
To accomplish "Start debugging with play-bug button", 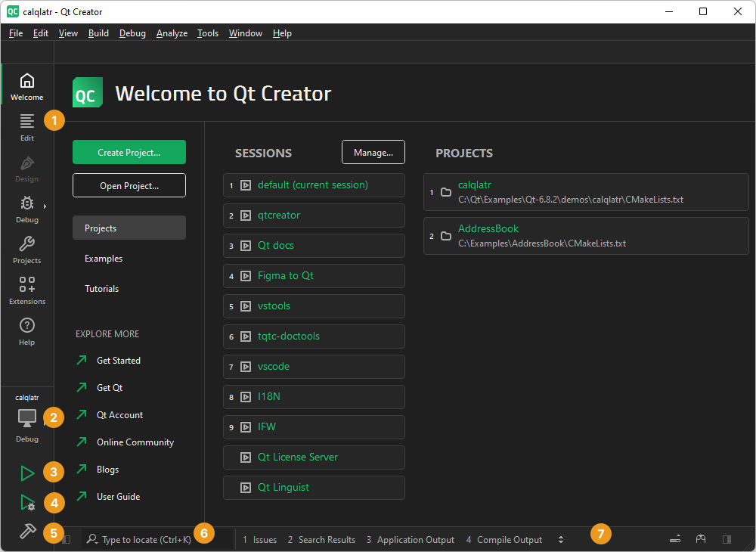I will [27, 502].
